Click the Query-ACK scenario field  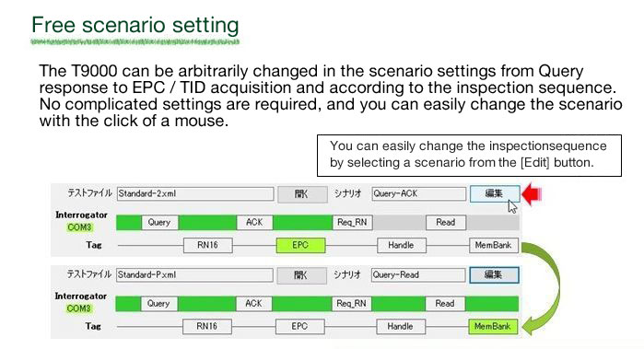click(418, 193)
